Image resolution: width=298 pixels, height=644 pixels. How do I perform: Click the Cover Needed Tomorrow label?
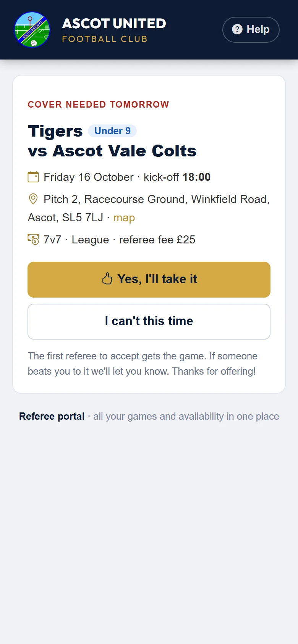99,105
